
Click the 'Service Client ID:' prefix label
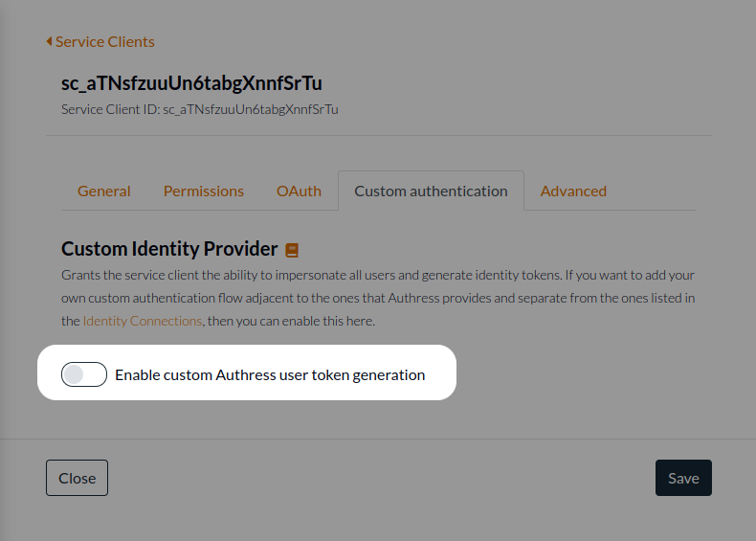pyautogui.click(x=110, y=109)
